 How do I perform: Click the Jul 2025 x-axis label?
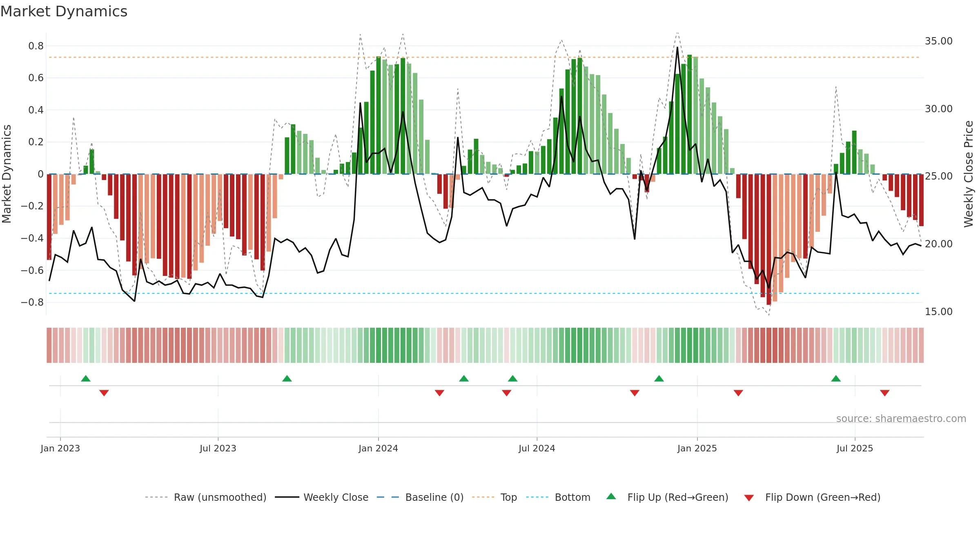point(855,448)
